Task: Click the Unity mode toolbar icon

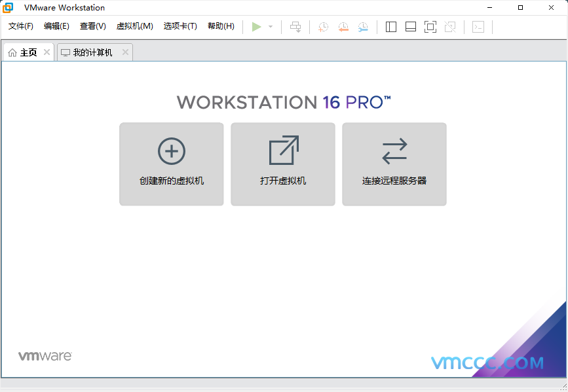Action: 450,27
